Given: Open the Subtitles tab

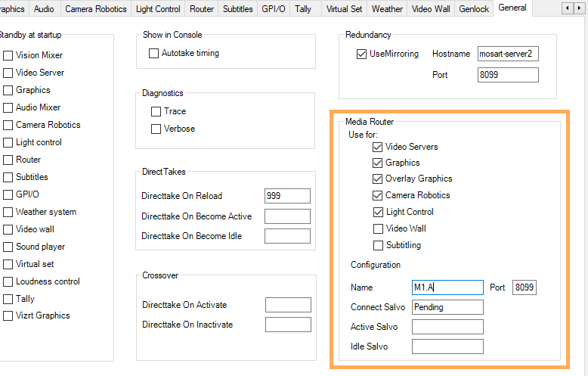Looking at the screenshot, I should point(237,9).
